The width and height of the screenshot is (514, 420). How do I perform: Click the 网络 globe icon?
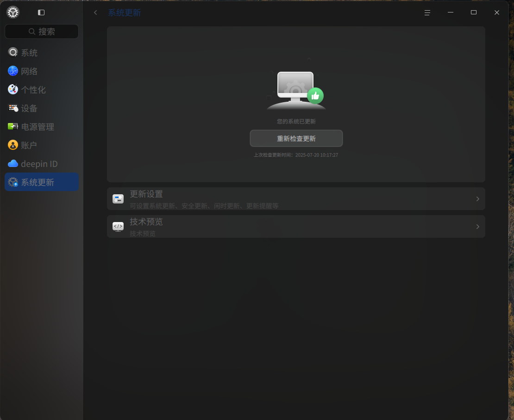point(13,71)
